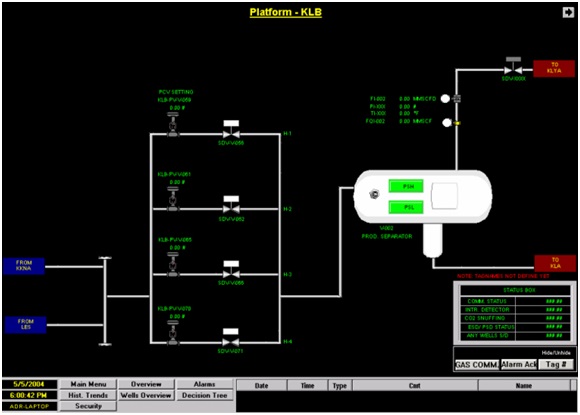Click the pressure control valve on line H-3
This screenshot has width=580, height=415.
point(173,264)
